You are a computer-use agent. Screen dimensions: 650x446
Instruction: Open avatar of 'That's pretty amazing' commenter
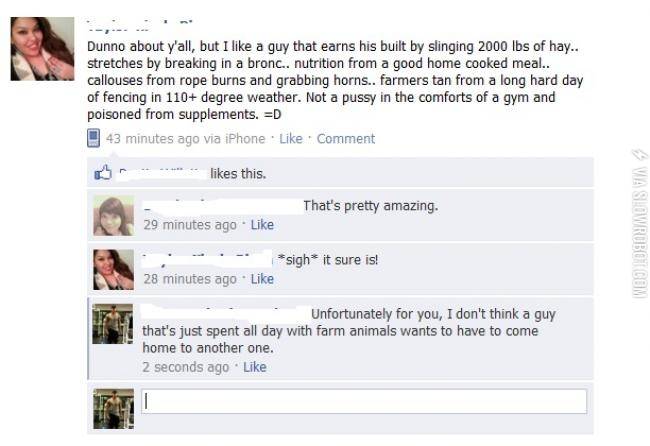tap(113, 215)
